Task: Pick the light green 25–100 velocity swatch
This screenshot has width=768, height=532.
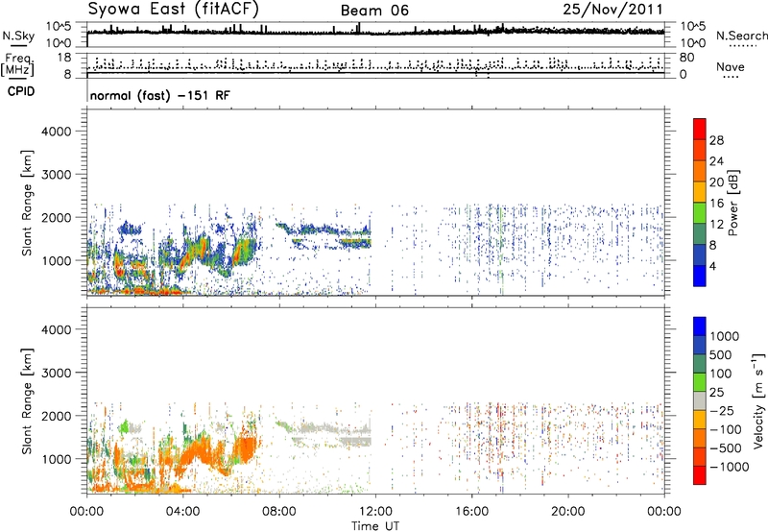Action: click(700, 382)
